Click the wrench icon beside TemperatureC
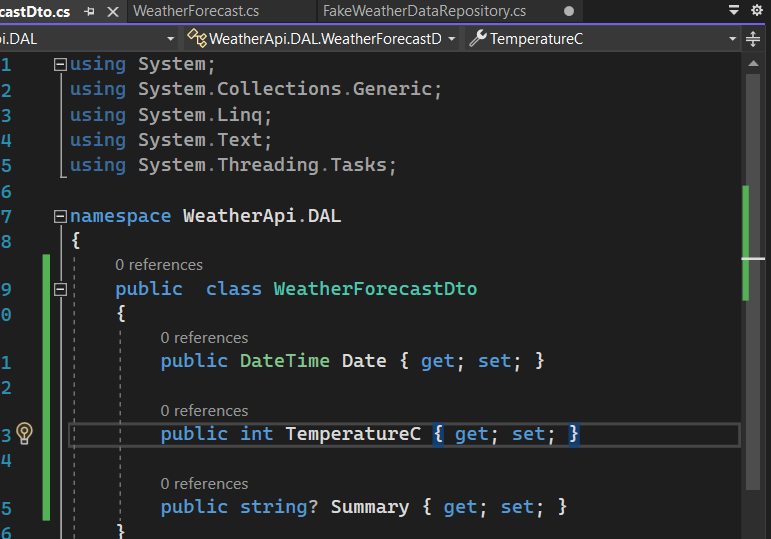The image size is (771, 539). click(477, 38)
